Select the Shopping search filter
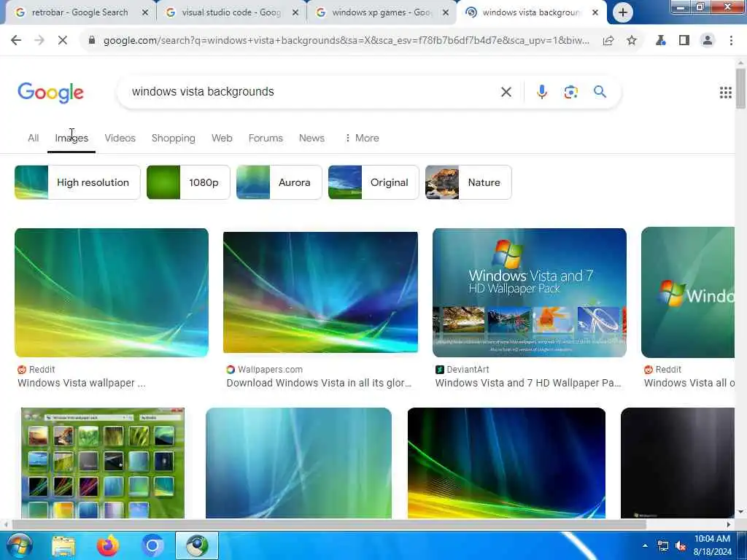Image resolution: width=747 pixels, height=560 pixels. (174, 138)
